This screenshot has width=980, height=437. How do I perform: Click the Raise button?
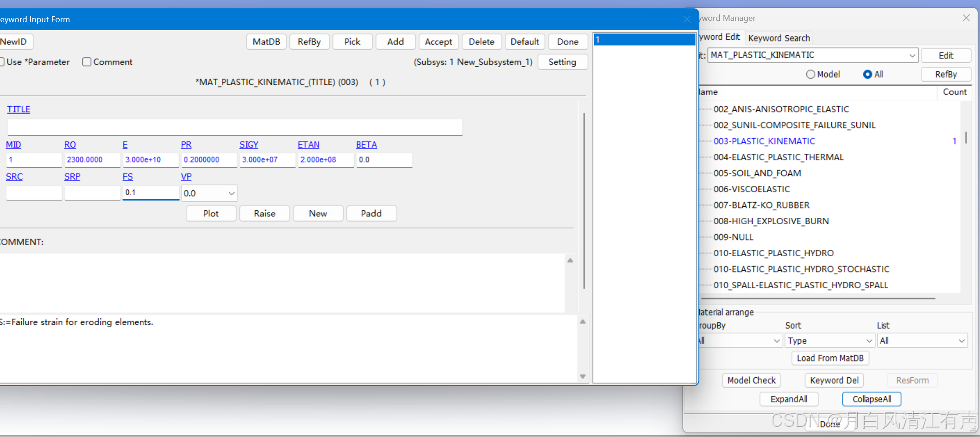point(264,214)
